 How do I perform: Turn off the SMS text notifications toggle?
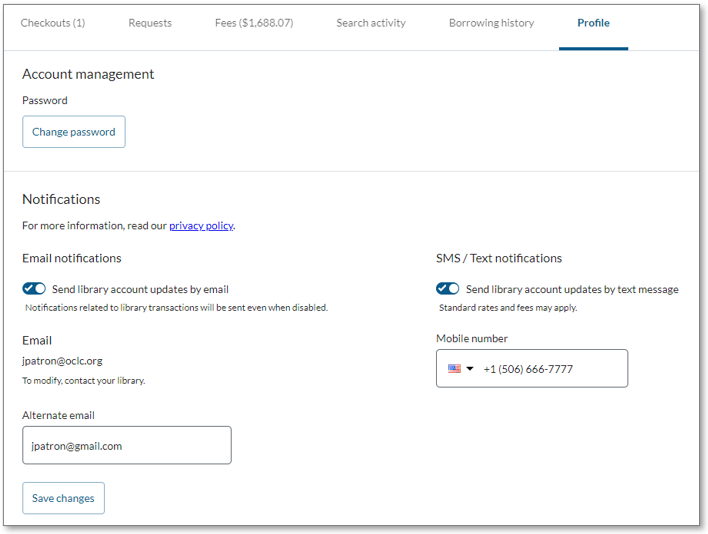tap(448, 289)
